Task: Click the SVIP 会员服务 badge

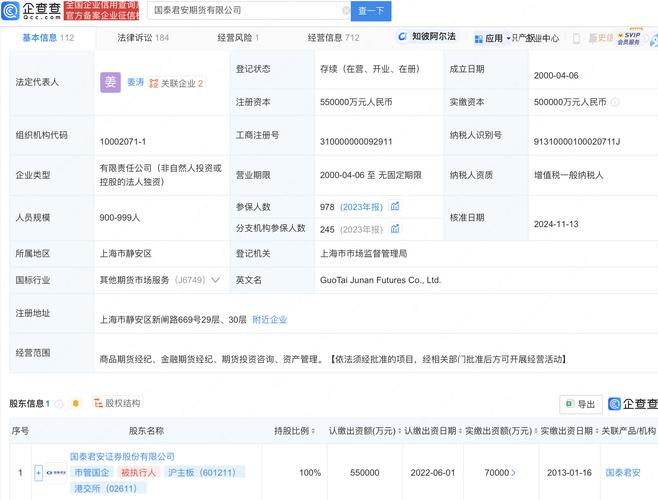Action: click(x=629, y=38)
